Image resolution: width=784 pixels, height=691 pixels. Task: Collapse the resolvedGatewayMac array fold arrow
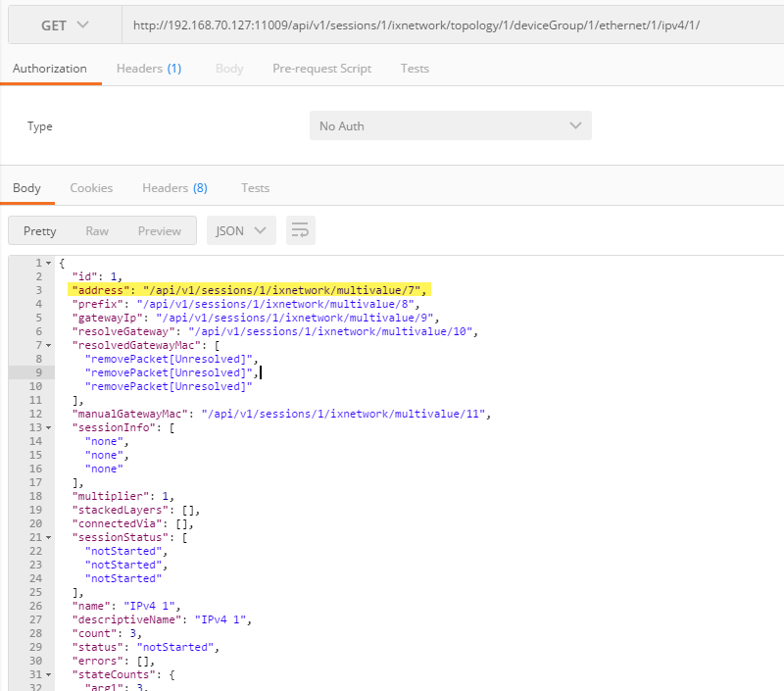pyautogui.click(x=48, y=346)
